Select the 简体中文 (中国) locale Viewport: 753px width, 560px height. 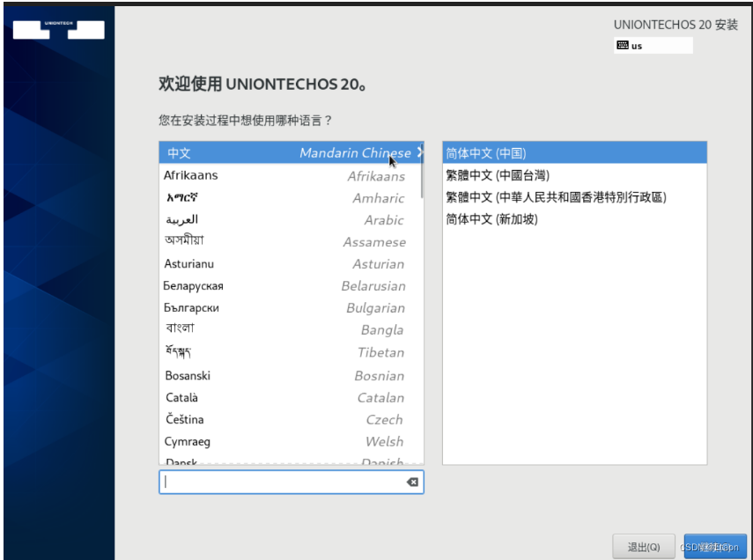pos(574,152)
